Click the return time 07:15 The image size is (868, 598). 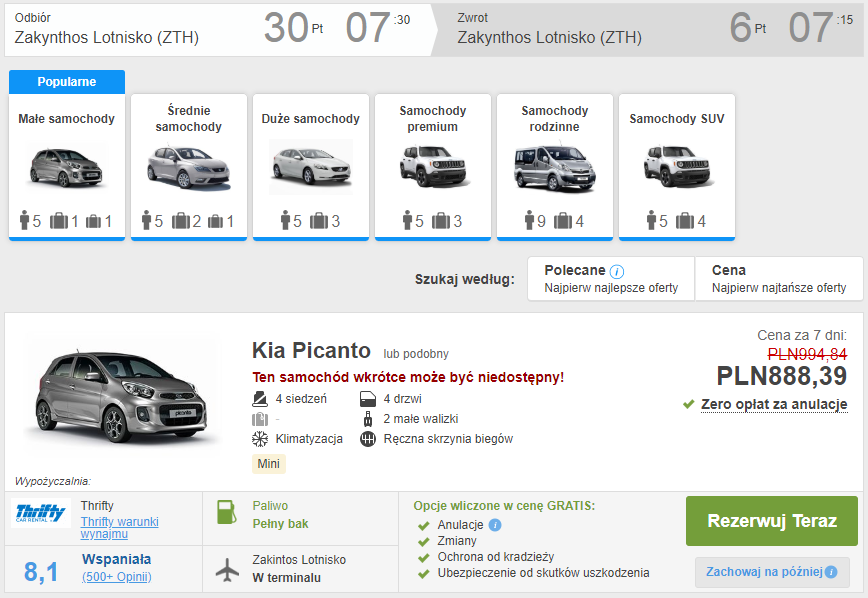pyautogui.click(x=820, y=28)
